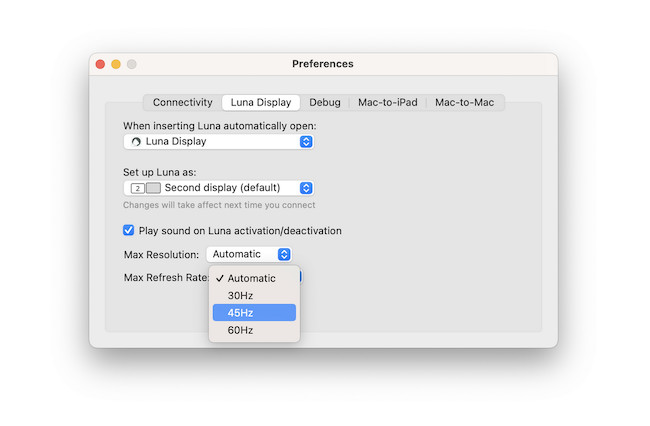Click the Max Resolution label
The width and height of the screenshot is (650, 426).
(161, 254)
